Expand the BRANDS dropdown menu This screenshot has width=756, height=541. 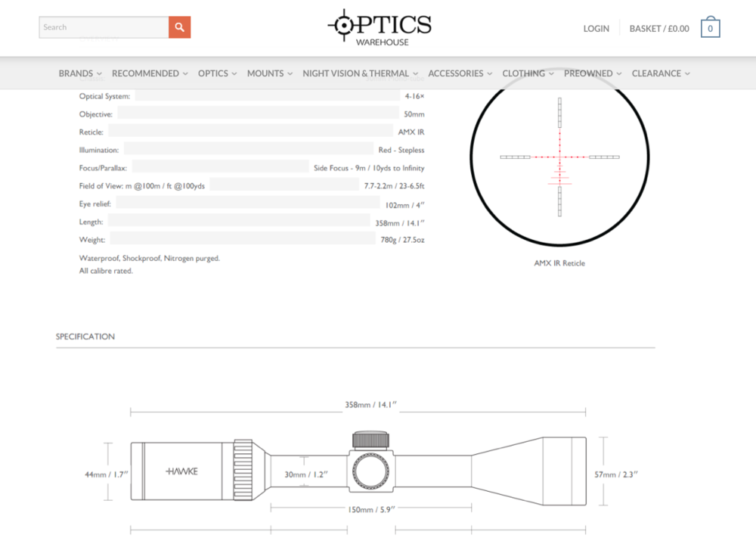[80, 73]
